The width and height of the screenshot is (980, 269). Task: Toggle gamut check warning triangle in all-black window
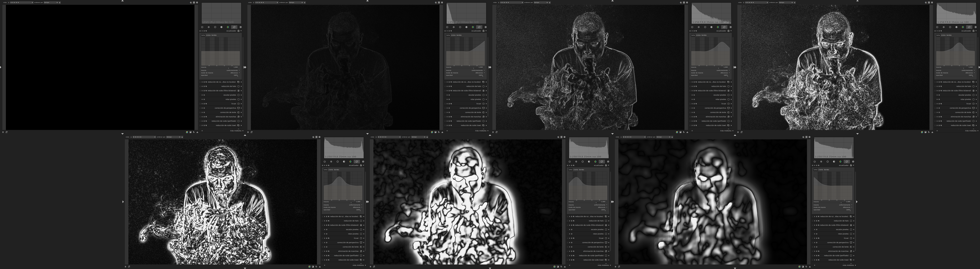click(x=197, y=132)
